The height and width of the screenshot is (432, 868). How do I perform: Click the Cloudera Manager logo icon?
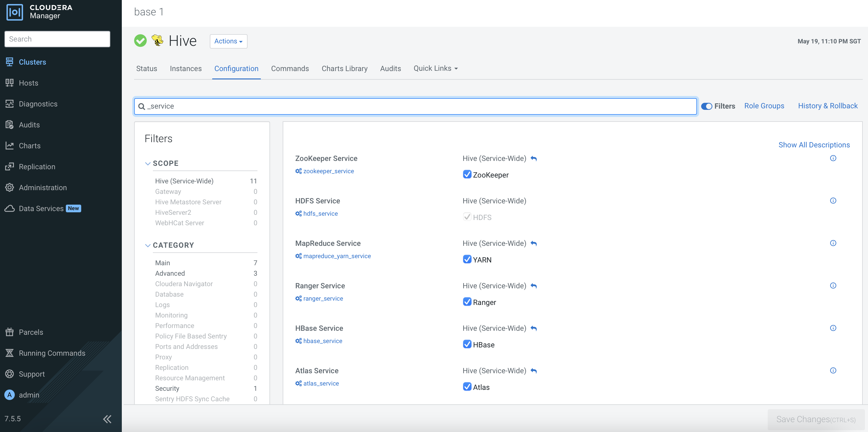[x=14, y=12]
